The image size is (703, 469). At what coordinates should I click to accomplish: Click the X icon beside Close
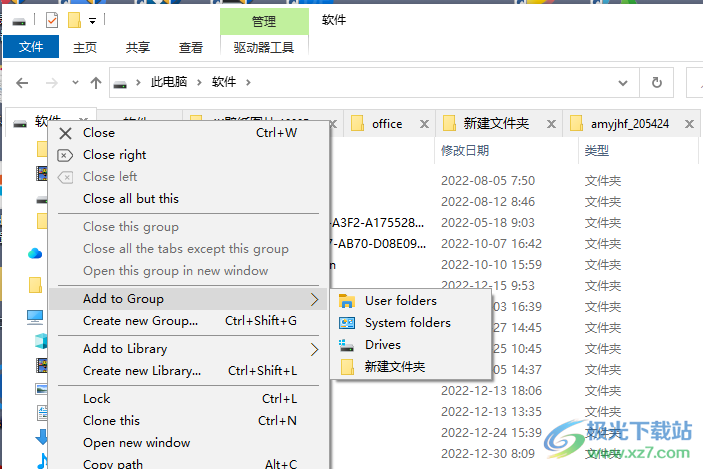(x=65, y=133)
